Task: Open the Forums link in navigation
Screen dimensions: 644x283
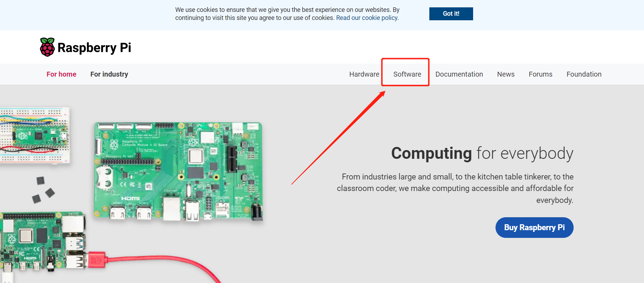Action: (x=540, y=74)
